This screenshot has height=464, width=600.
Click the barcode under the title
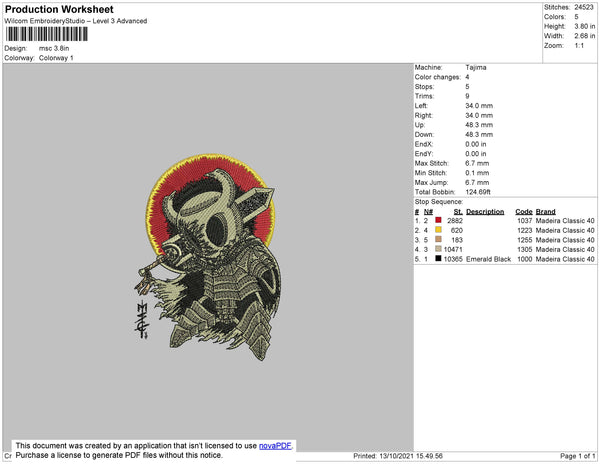[46, 34]
